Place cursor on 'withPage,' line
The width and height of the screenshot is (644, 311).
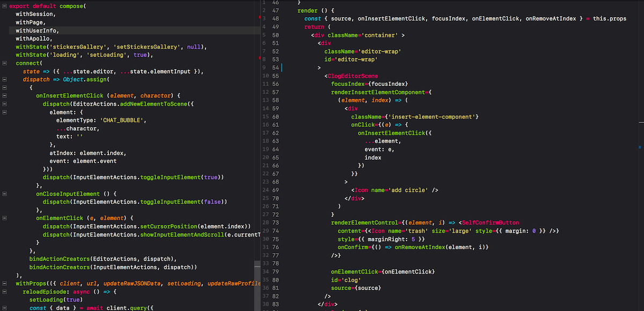coord(31,23)
